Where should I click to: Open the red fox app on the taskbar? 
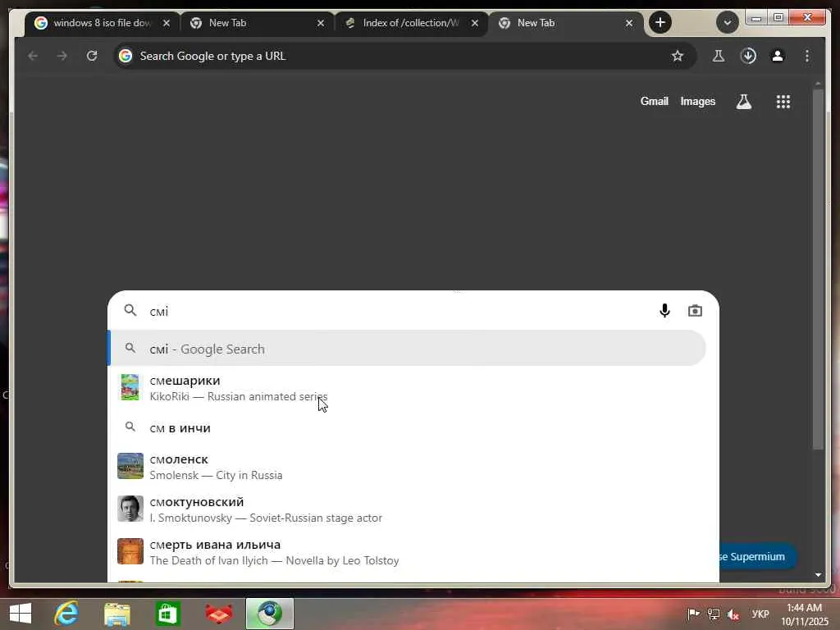(218, 614)
